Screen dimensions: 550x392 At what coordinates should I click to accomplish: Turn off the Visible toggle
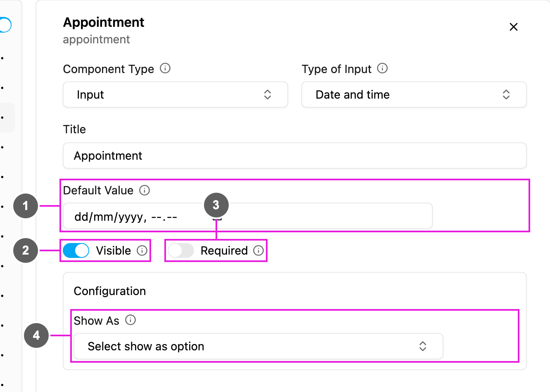coord(76,250)
